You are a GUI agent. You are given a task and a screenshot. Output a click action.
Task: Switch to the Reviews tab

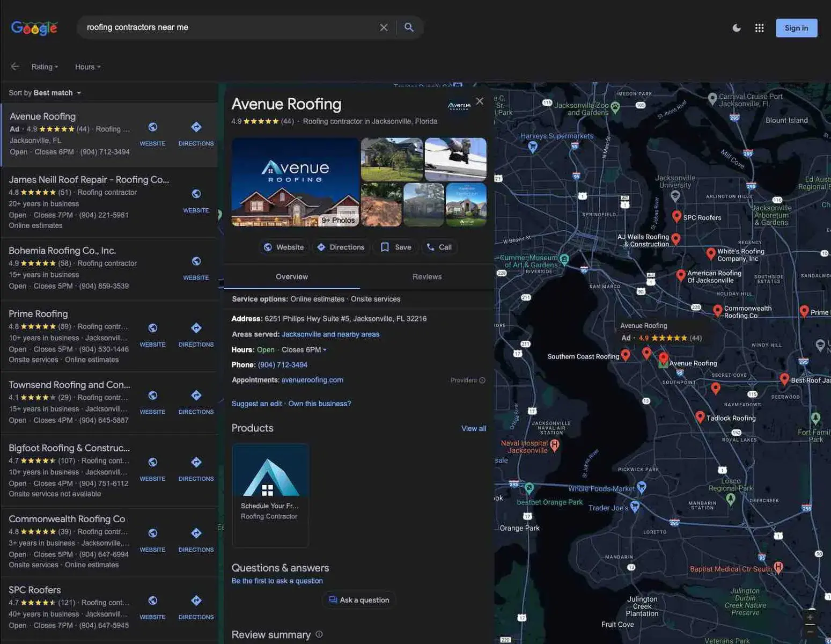(x=426, y=276)
